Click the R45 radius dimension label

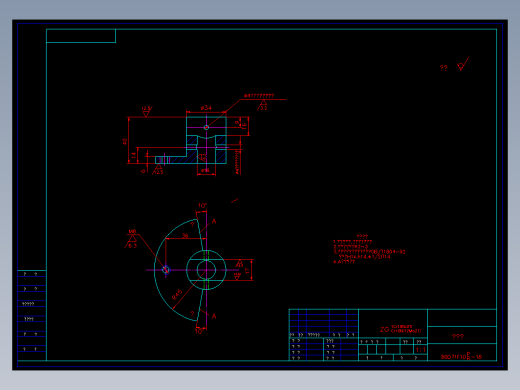click(x=177, y=295)
